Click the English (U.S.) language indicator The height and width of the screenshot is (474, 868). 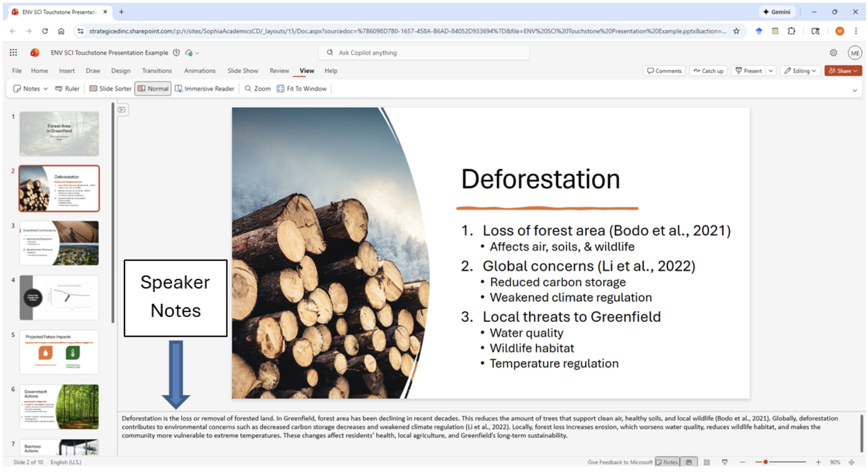pos(66,462)
